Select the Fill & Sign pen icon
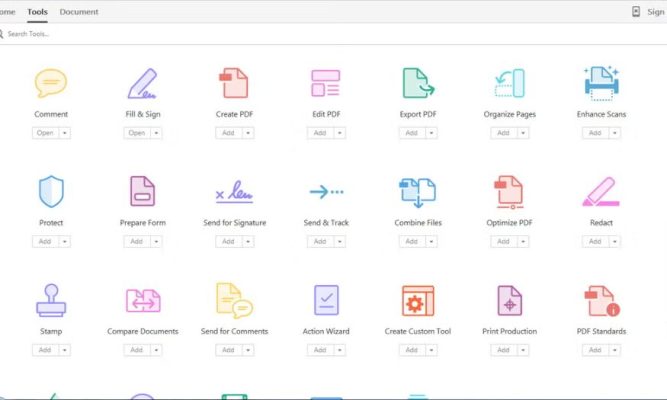Screen dimensions: 667x400 pos(142,83)
